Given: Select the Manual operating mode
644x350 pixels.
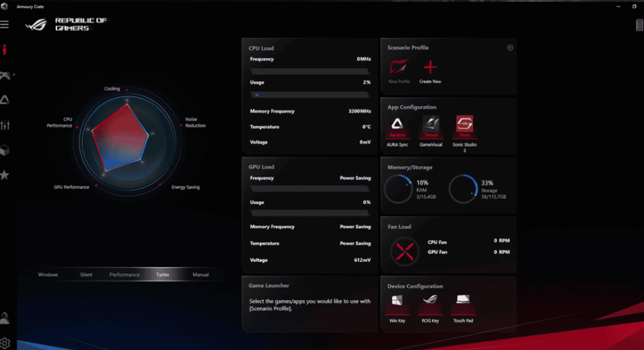Looking at the screenshot, I should [x=201, y=275].
